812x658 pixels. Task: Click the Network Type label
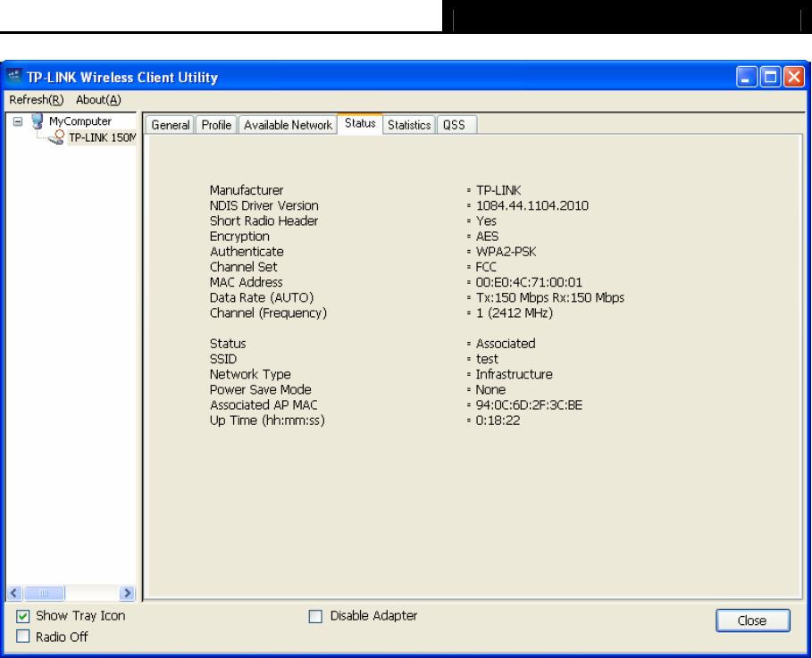click(250, 374)
